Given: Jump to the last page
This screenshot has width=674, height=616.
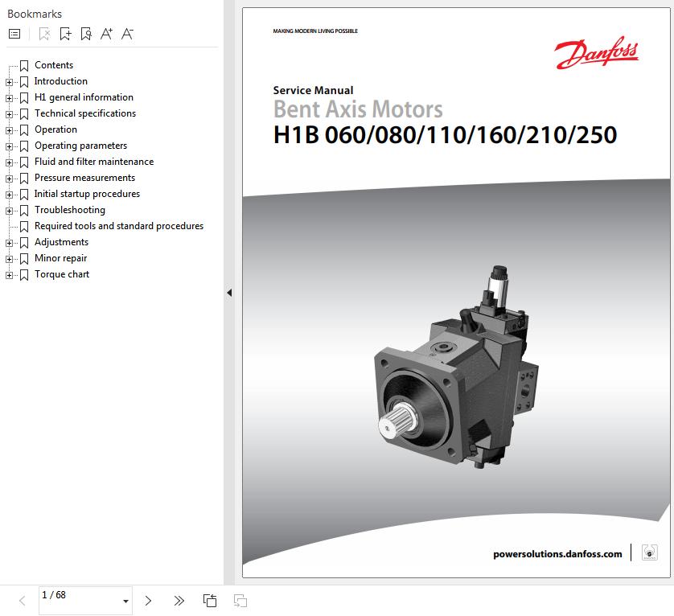Looking at the screenshot, I should pyautogui.click(x=179, y=601).
